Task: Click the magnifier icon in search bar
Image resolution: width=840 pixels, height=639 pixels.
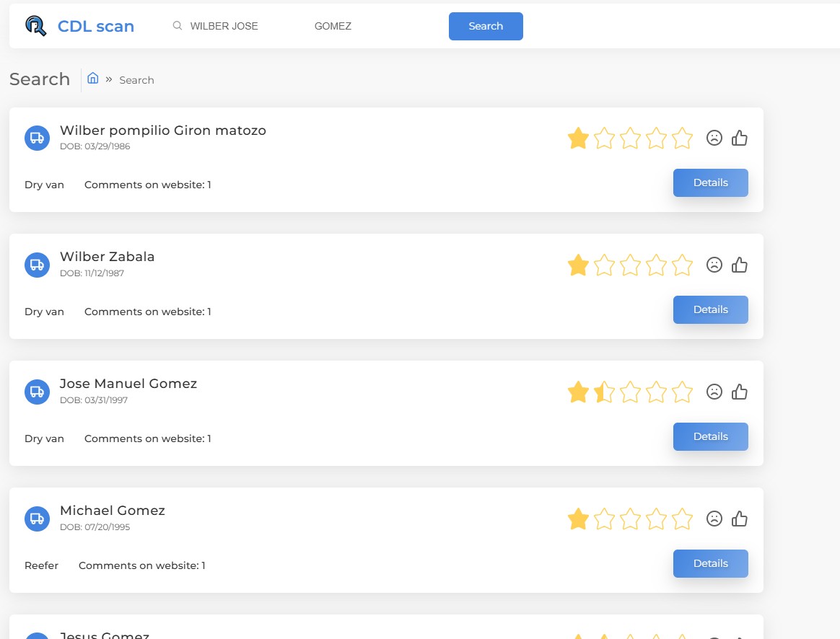Action: tap(178, 26)
